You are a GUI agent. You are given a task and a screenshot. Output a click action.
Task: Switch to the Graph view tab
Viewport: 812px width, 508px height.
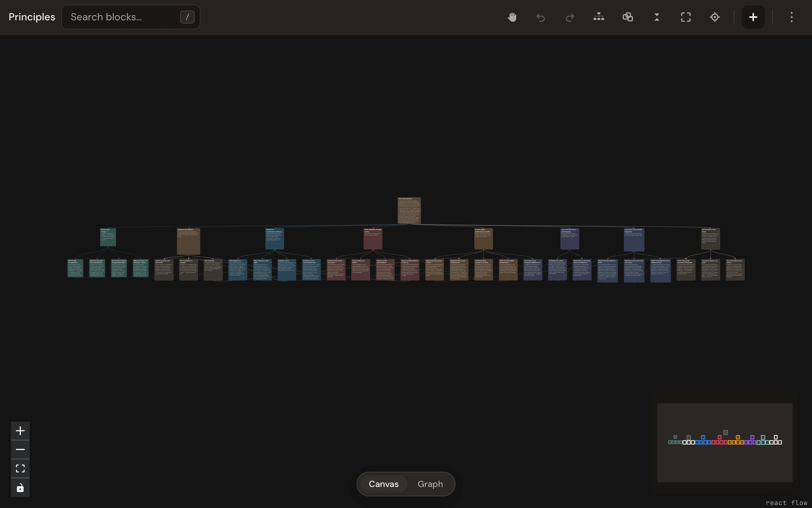point(430,484)
